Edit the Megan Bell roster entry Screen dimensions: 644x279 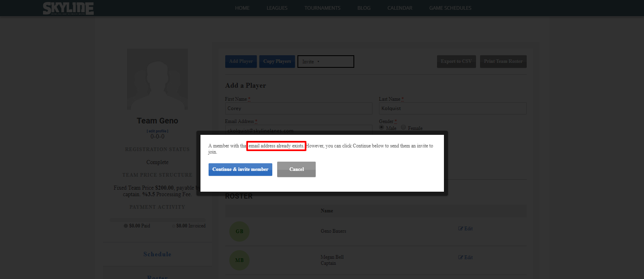(x=465, y=257)
